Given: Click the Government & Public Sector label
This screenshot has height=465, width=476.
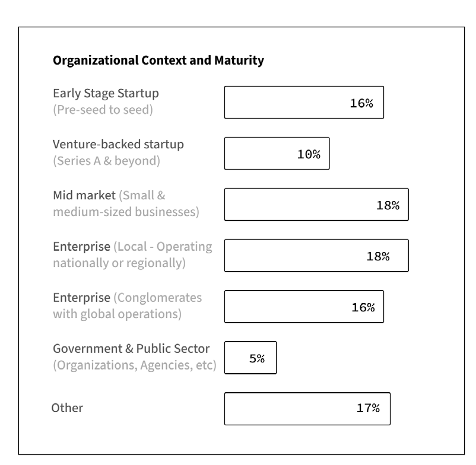Looking at the screenshot, I should coord(131,349).
